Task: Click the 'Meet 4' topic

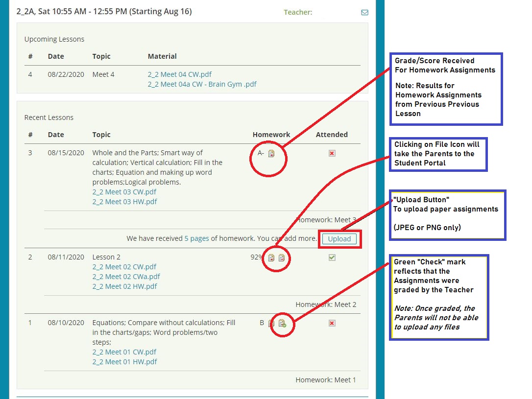Action: pyautogui.click(x=103, y=74)
